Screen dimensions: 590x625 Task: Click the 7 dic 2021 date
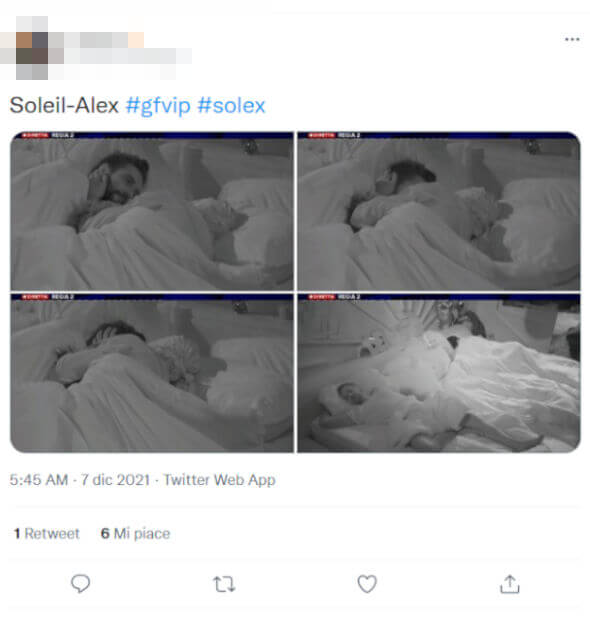click(x=115, y=480)
